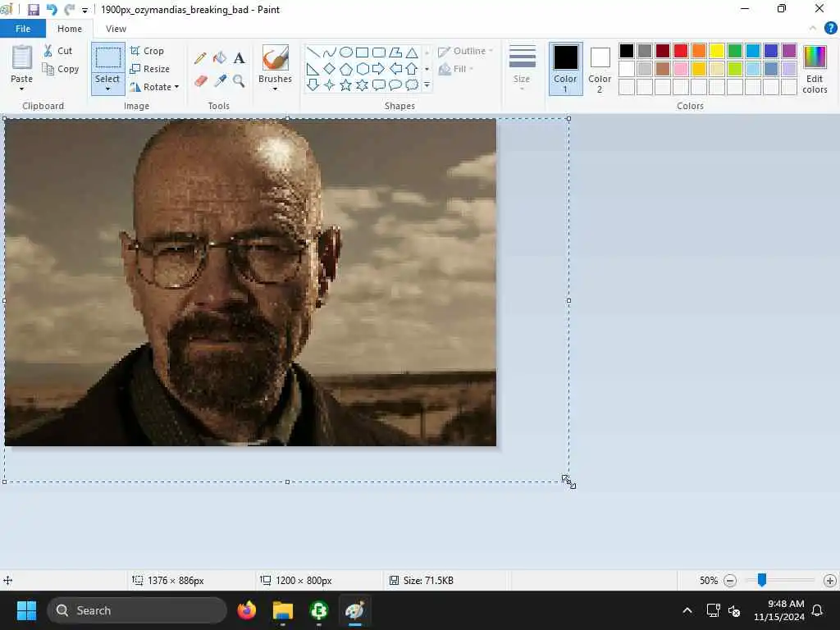Click the Windows taskbar Search box
840x630 pixels.
click(x=137, y=610)
